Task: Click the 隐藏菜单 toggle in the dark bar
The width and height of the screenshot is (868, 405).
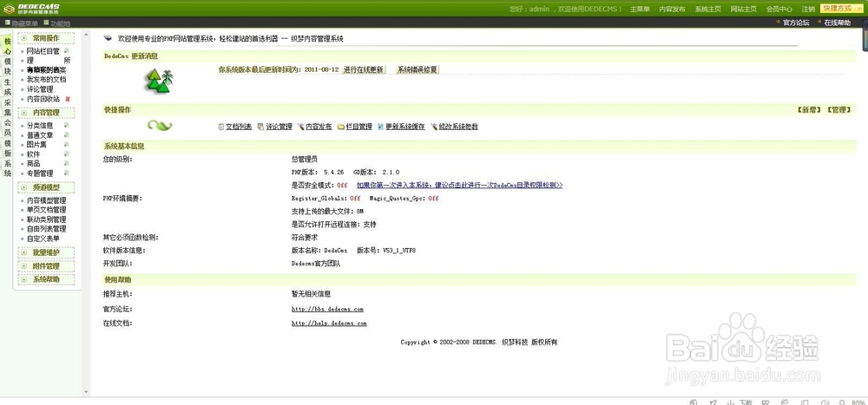Action: click(22, 23)
